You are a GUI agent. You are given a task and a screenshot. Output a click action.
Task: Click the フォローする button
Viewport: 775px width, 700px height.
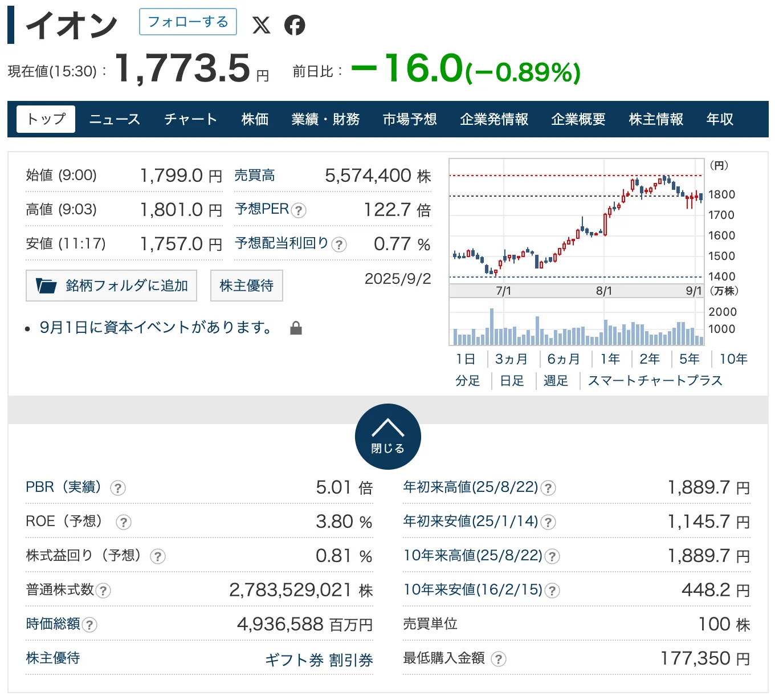tap(188, 22)
